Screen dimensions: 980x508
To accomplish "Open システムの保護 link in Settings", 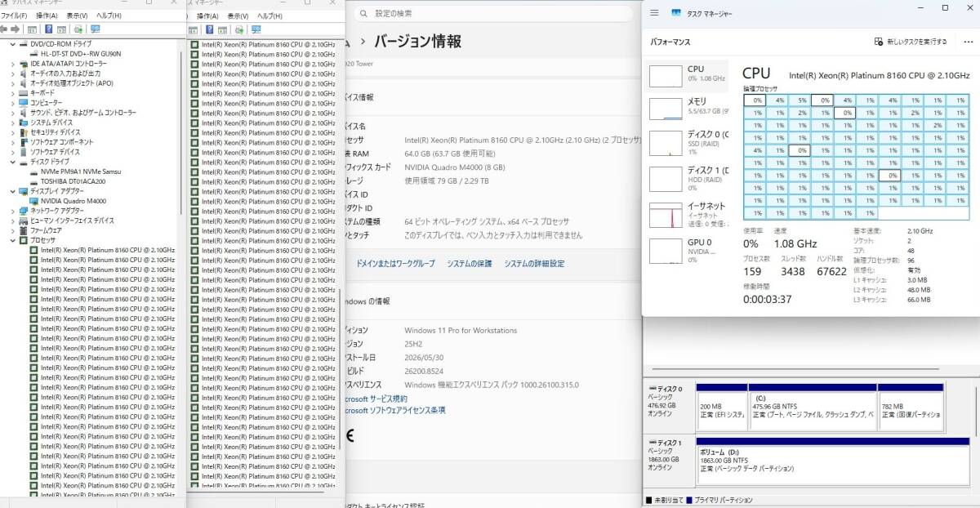I will tap(469, 264).
